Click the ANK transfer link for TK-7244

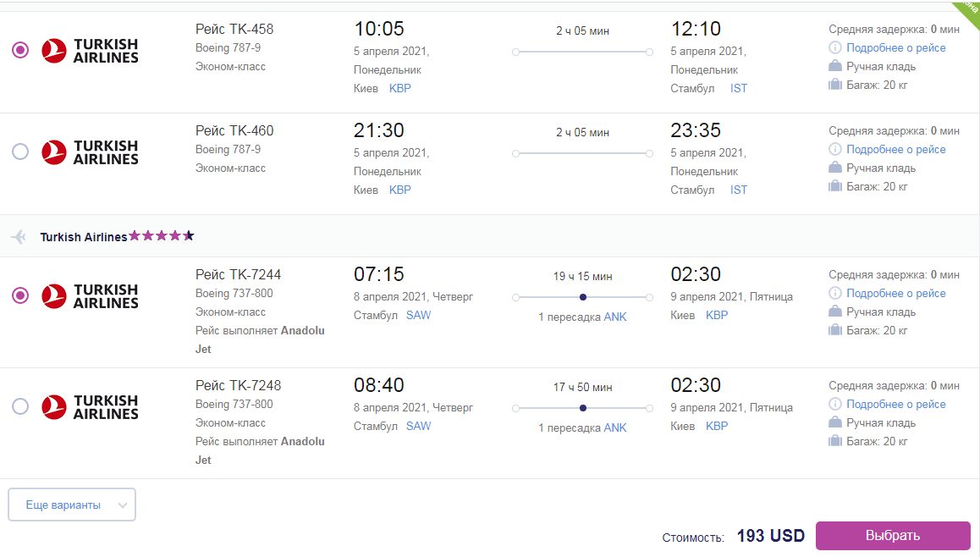[615, 317]
